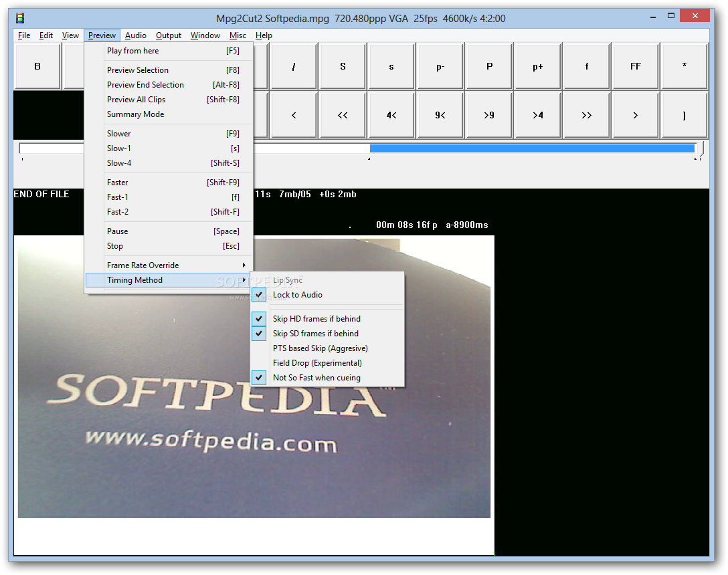This screenshot has height=575, width=728.
Task: Expand Frame Rate Override submenu
Action: [x=169, y=265]
